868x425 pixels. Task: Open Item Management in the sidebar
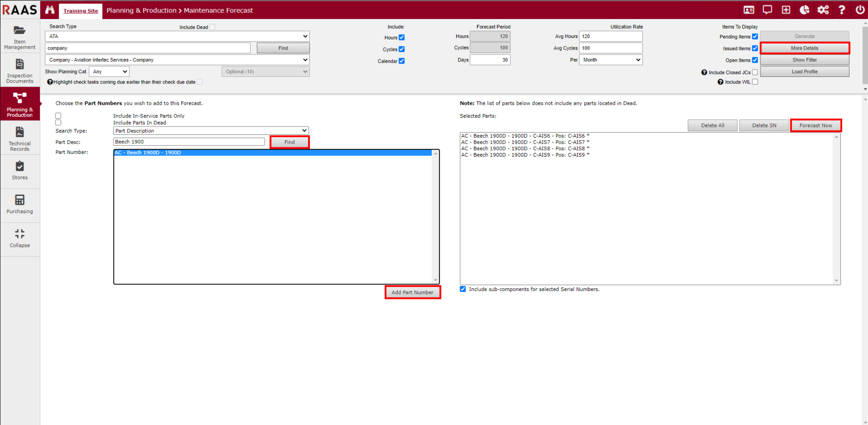pyautogui.click(x=19, y=37)
